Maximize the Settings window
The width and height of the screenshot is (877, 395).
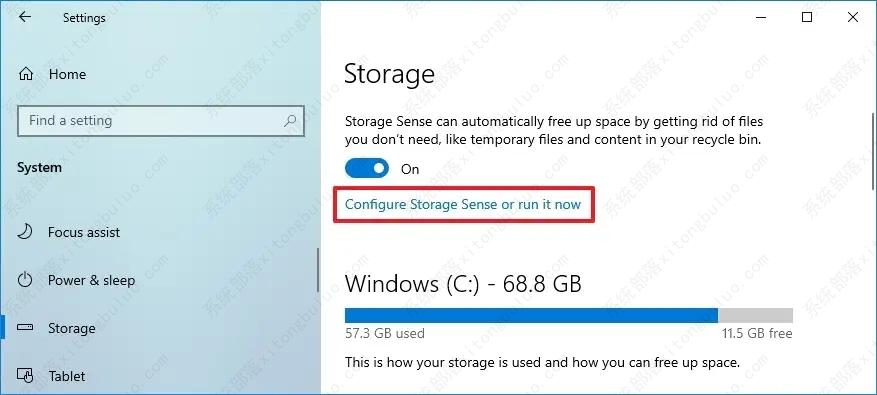click(807, 17)
